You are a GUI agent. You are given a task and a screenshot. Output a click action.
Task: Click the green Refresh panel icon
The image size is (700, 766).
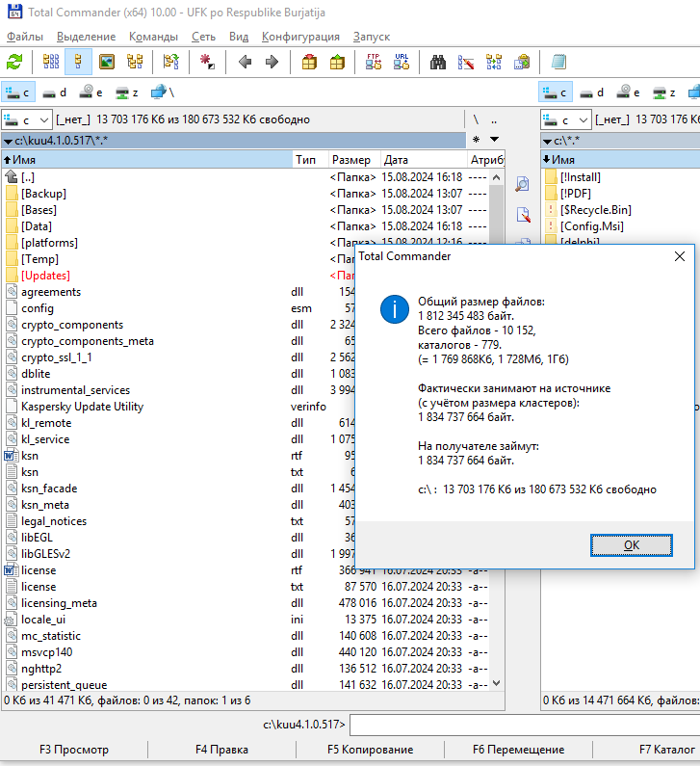(x=14, y=63)
